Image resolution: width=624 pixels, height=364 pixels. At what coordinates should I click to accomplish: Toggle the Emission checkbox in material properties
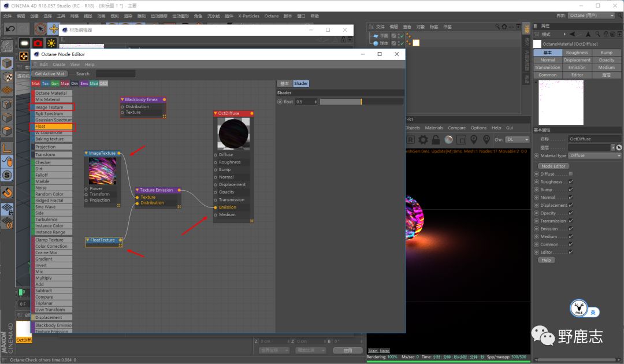[571, 229]
